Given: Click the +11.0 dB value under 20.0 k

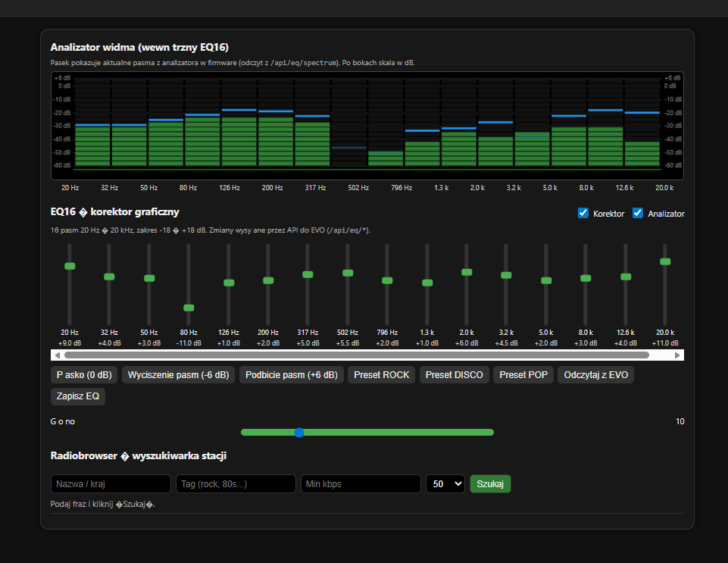Looking at the screenshot, I should click(x=665, y=343).
